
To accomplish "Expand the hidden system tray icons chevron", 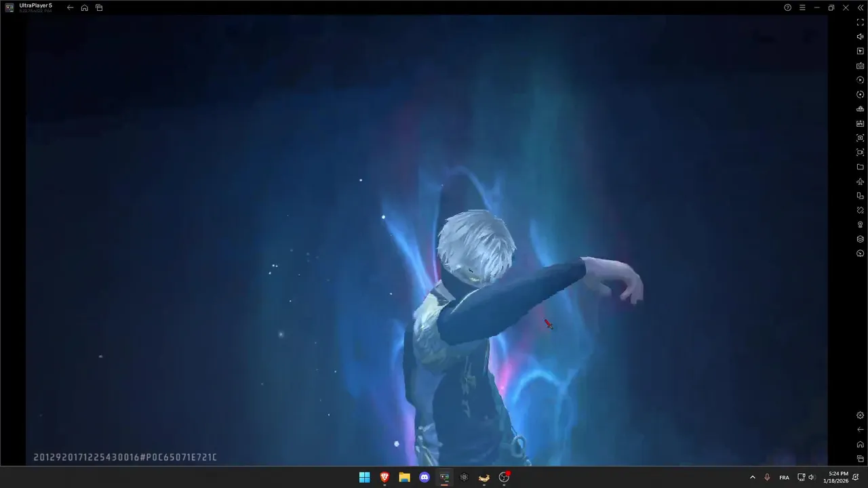I will click(x=752, y=477).
